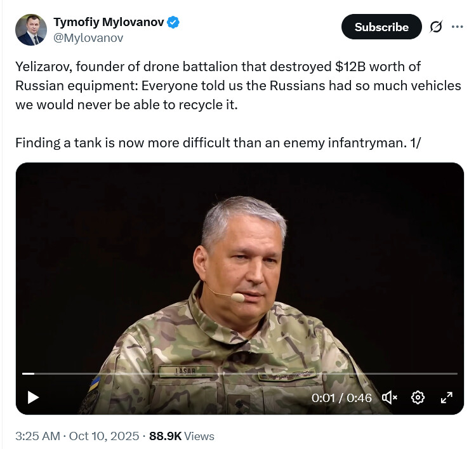Open Tymofiy Mylovanov's profile picture

click(31, 29)
